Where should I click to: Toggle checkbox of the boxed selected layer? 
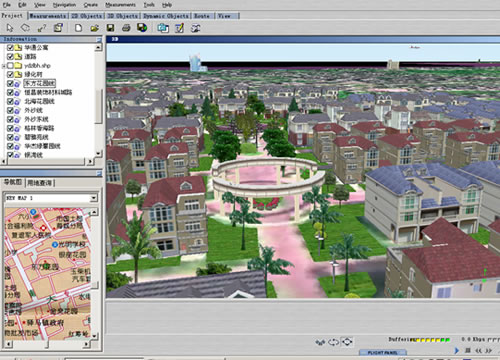point(10,83)
